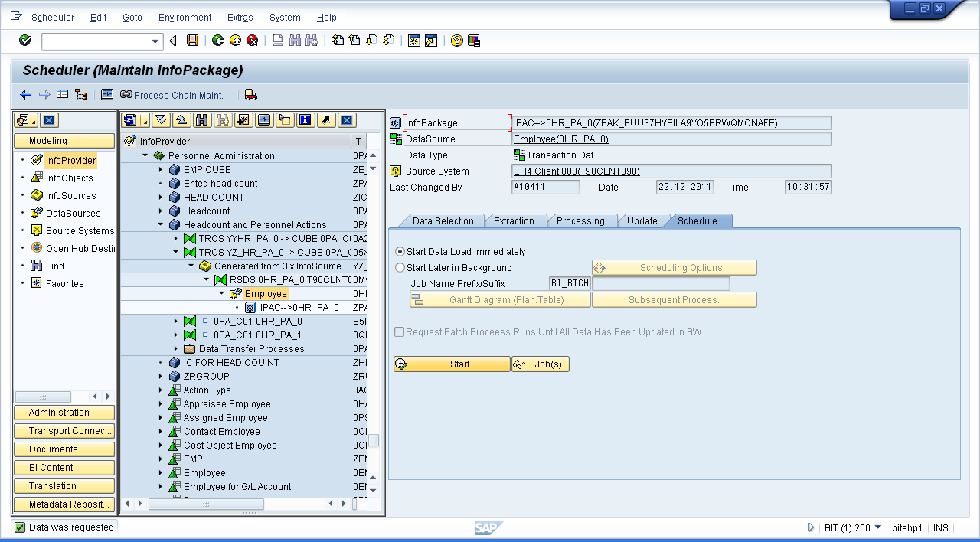980x542 pixels.
Task: Select Start Data Load Immediately option
Action: point(400,251)
